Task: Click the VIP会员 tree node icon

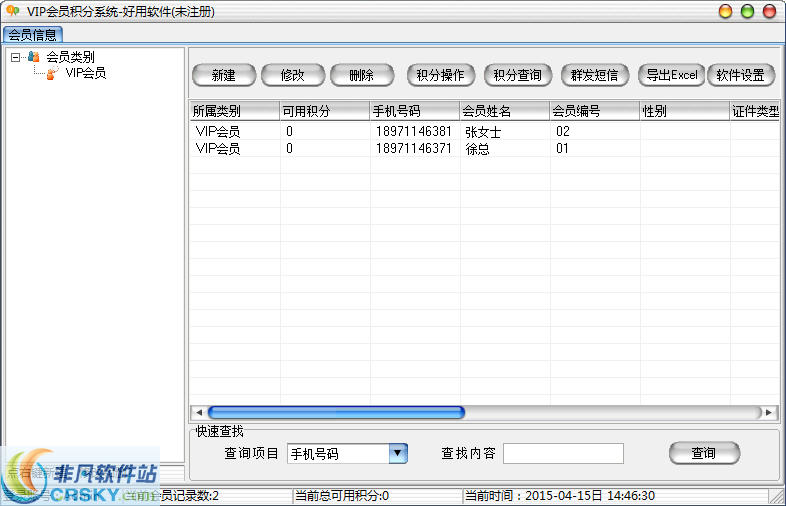Action: click(53, 73)
